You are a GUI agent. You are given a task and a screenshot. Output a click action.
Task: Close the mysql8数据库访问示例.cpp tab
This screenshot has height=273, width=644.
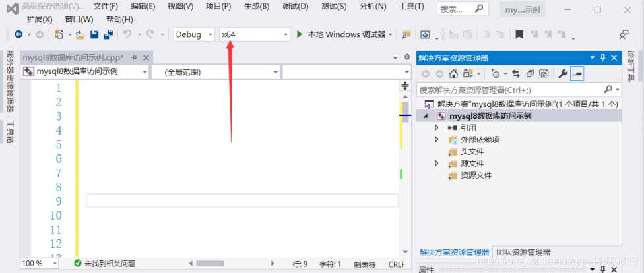[x=145, y=58]
